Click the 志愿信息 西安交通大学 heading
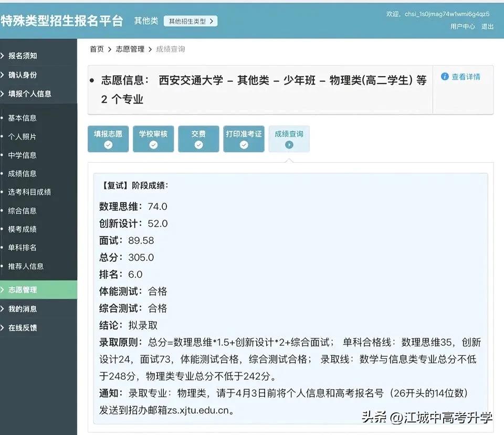The image size is (504, 435). tap(264, 89)
